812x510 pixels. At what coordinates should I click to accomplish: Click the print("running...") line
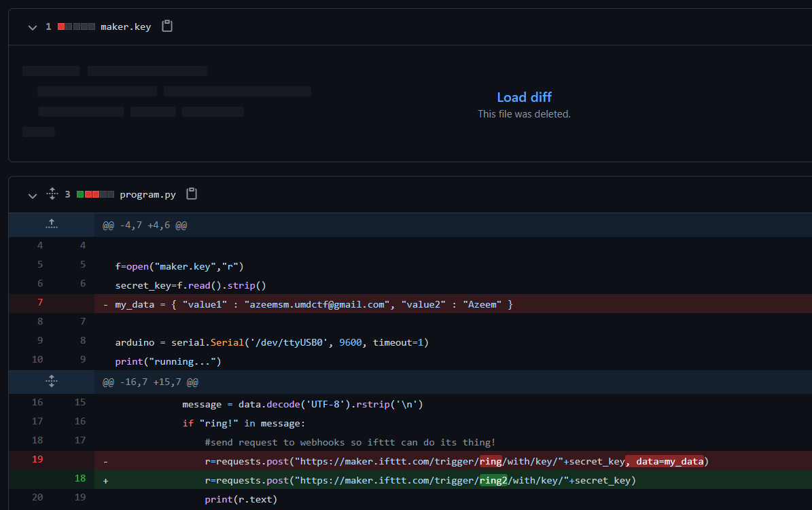pyautogui.click(x=168, y=362)
